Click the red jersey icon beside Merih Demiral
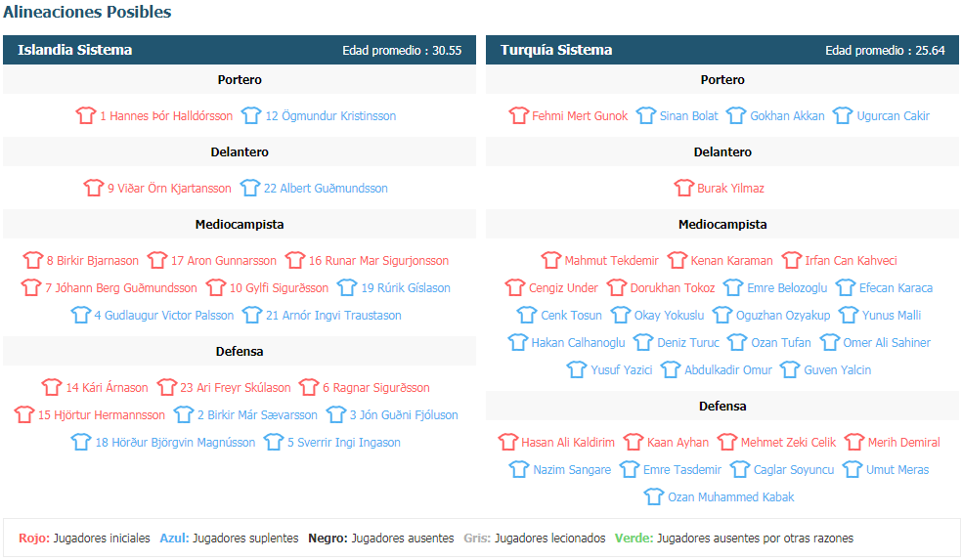962x560 pixels. [854, 442]
